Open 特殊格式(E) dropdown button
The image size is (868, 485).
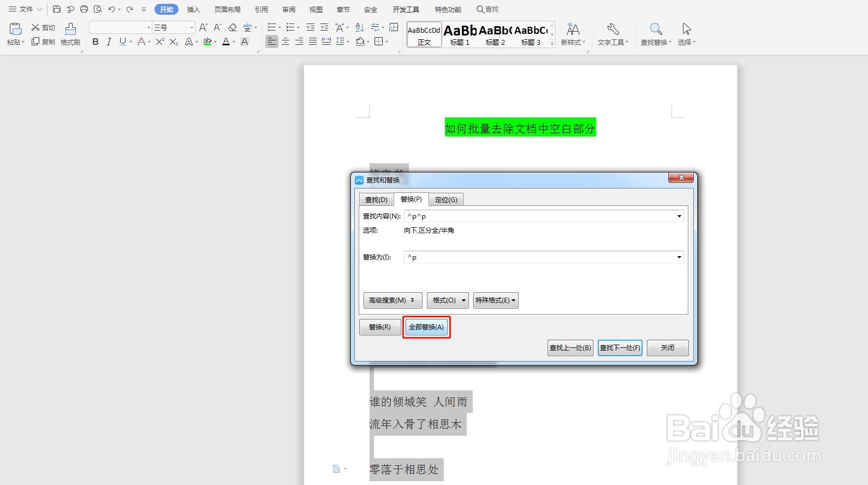(x=496, y=300)
